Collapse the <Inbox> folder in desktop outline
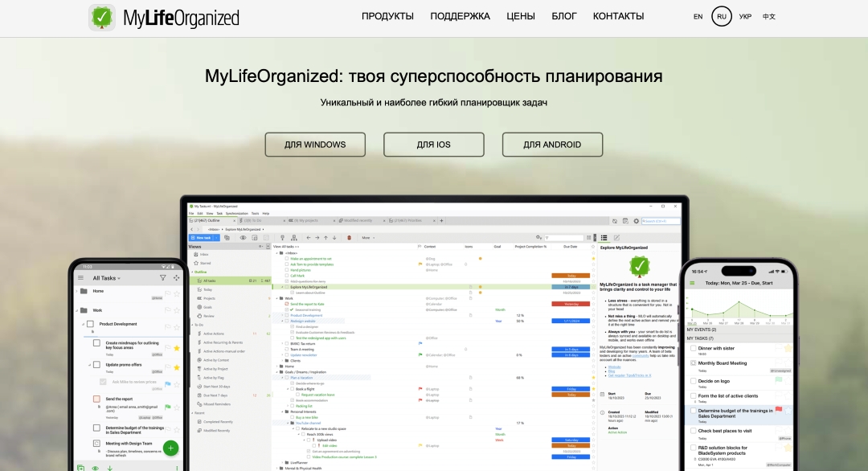 pos(276,253)
